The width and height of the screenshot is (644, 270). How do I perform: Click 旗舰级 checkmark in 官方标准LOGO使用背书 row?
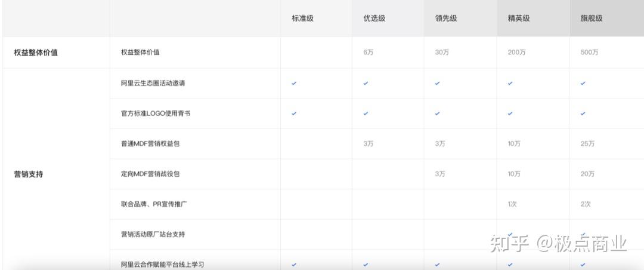[x=583, y=113]
